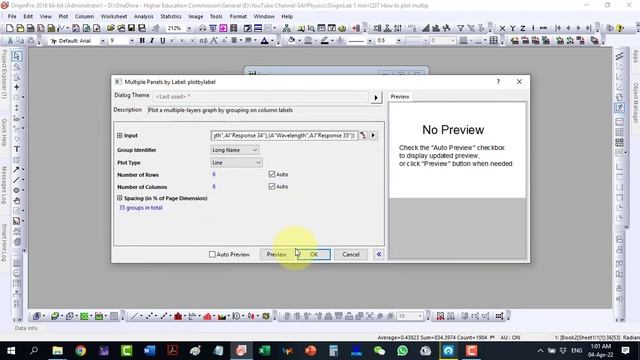Set column as Y designation

coord(513,28)
